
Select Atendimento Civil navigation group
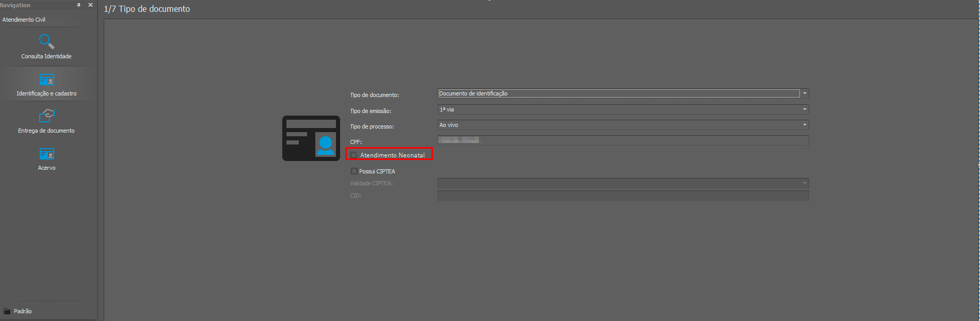pos(24,20)
